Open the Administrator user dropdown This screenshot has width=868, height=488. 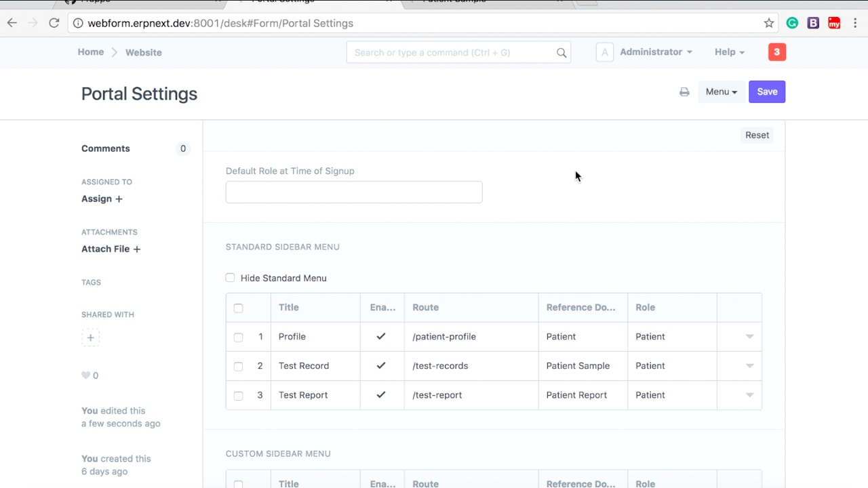tap(656, 52)
